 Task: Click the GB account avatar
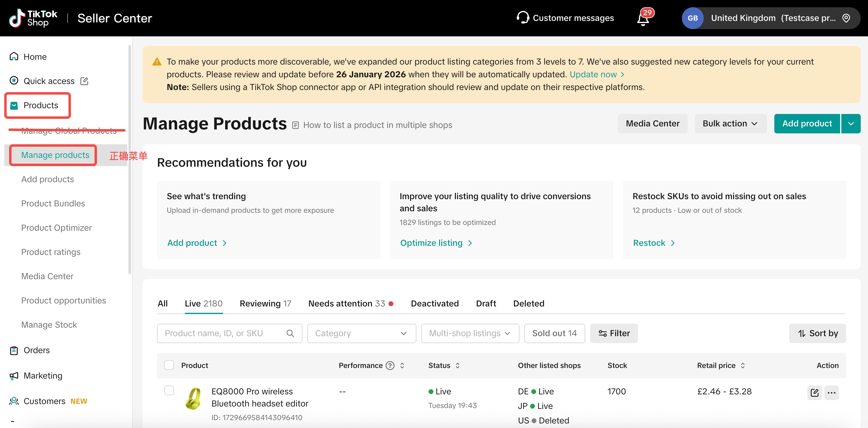[x=693, y=18]
